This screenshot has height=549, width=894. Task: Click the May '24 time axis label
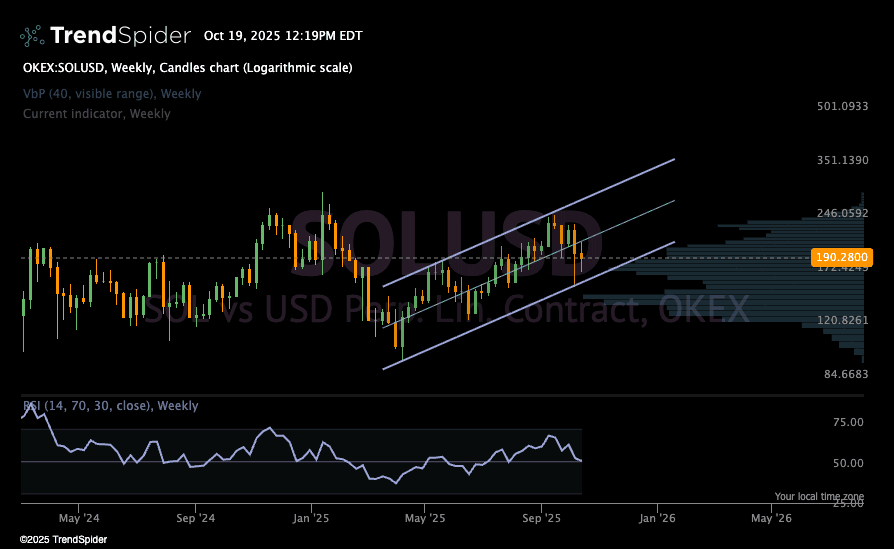click(79, 519)
